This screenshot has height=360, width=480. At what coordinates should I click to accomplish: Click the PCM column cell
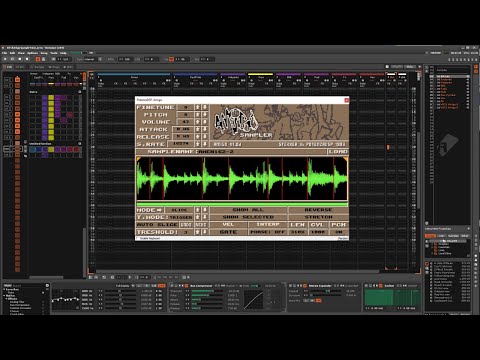point(339,224)
